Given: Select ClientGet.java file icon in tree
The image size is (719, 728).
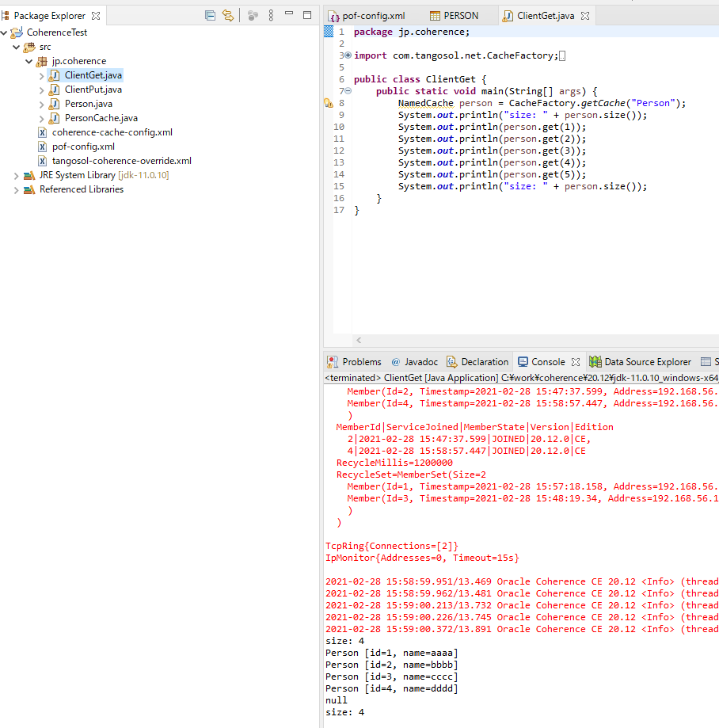Looking at the screenshot, I should click(55, 75).
